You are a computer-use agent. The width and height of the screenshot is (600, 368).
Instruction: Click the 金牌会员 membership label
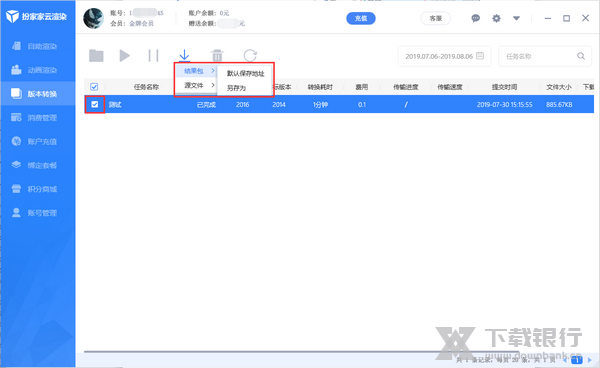click(141, 23)
